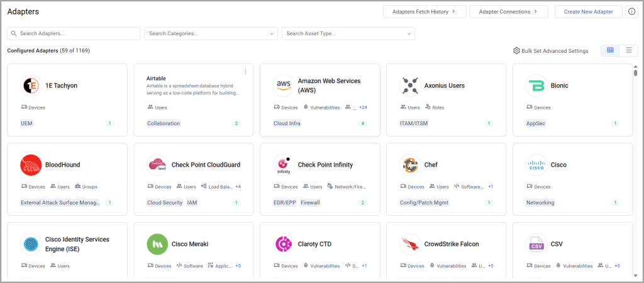Click the UEM category tag
644x283 pixels.
click(x=26, y=123)
